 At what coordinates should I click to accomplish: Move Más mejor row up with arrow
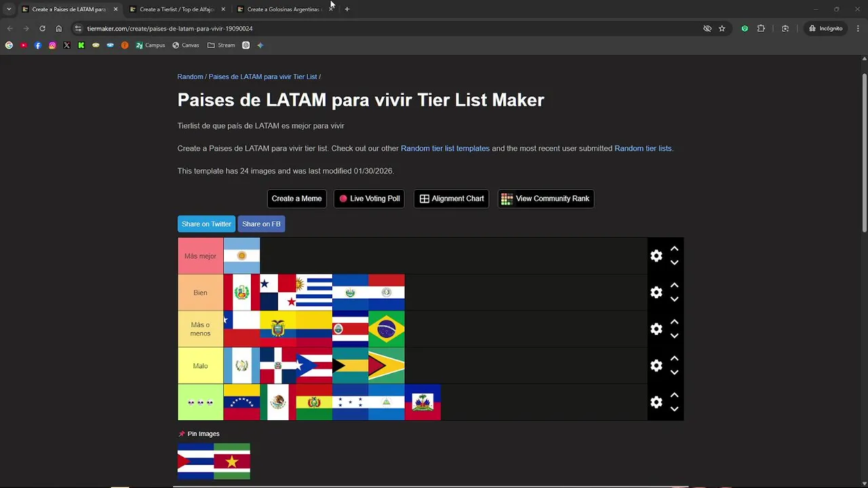point(674,249)
